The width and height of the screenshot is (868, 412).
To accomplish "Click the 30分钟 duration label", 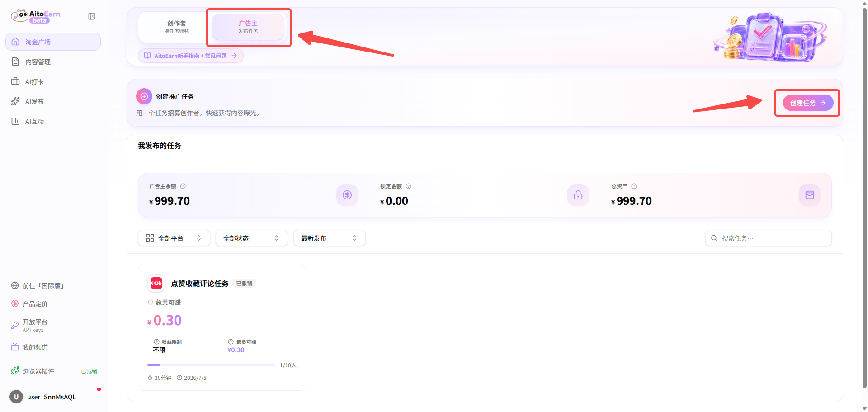I will click(x=160, y=378).
